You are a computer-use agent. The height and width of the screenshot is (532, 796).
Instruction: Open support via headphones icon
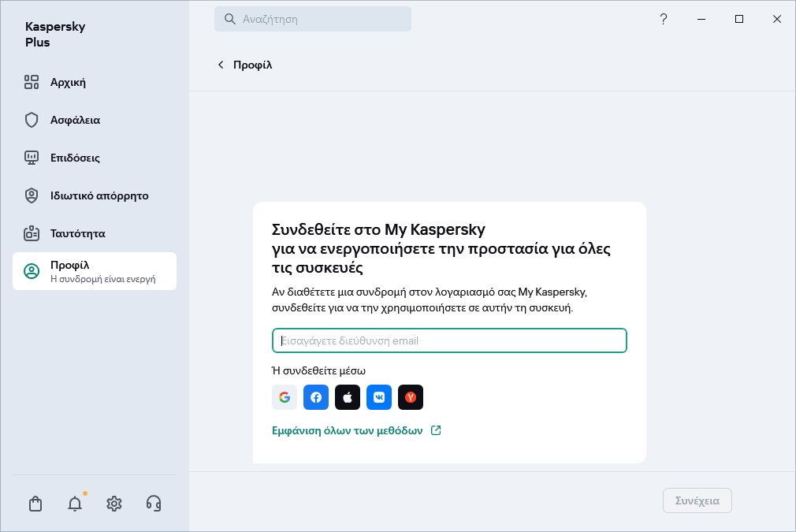click(x=154, y=503)
